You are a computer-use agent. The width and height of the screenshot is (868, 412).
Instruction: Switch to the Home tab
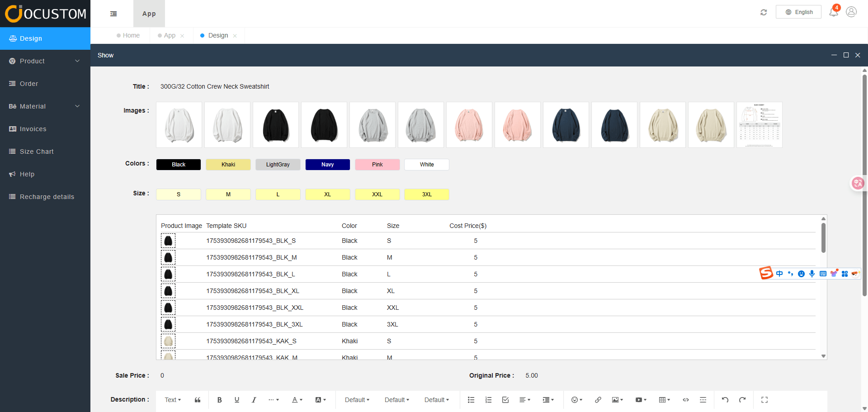[131, 35]
